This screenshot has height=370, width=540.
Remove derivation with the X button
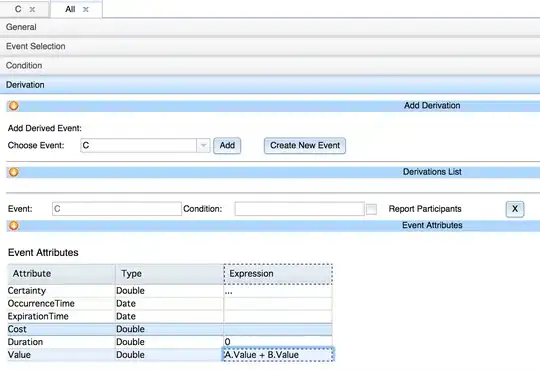(x=515, y=209)
